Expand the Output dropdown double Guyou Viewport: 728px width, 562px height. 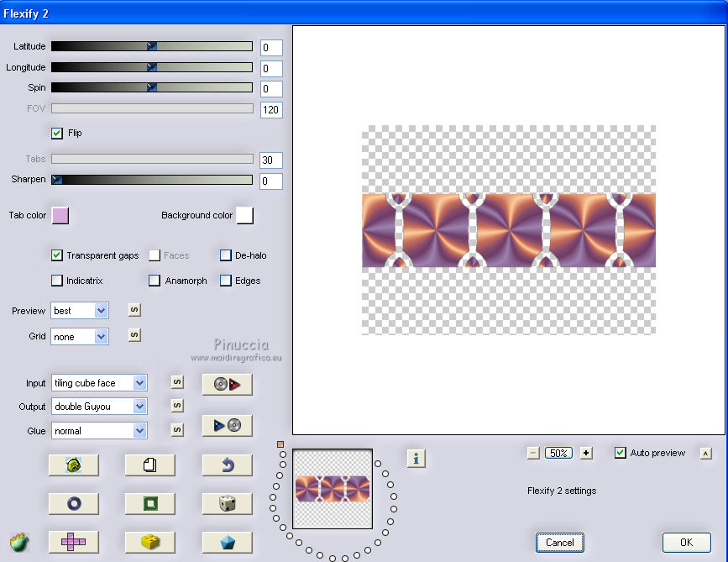point(99,407)
